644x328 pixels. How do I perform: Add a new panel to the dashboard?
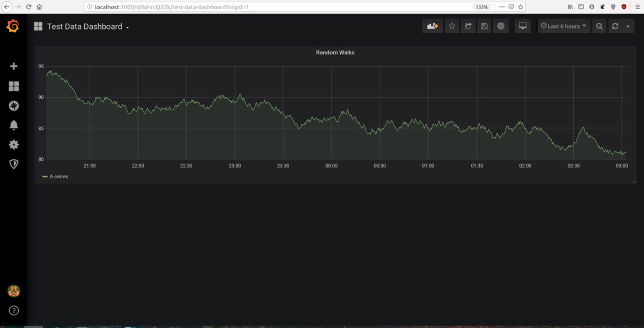(x=433, y=26)
